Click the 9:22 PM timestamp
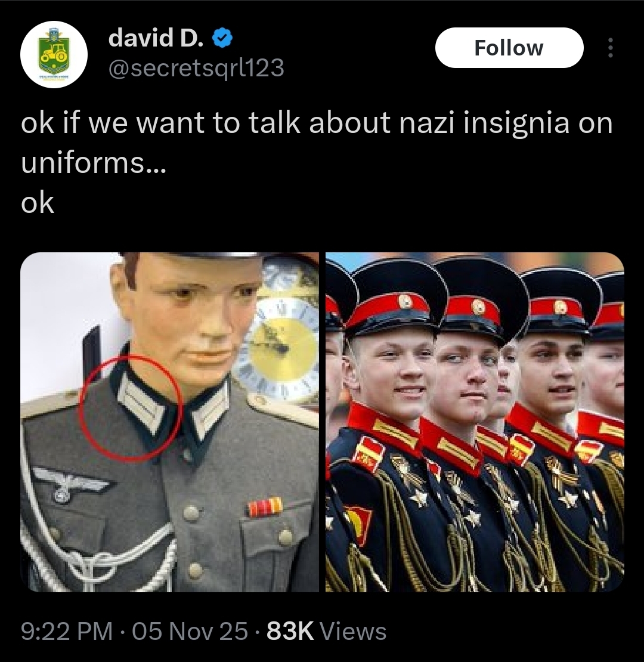 67,631
